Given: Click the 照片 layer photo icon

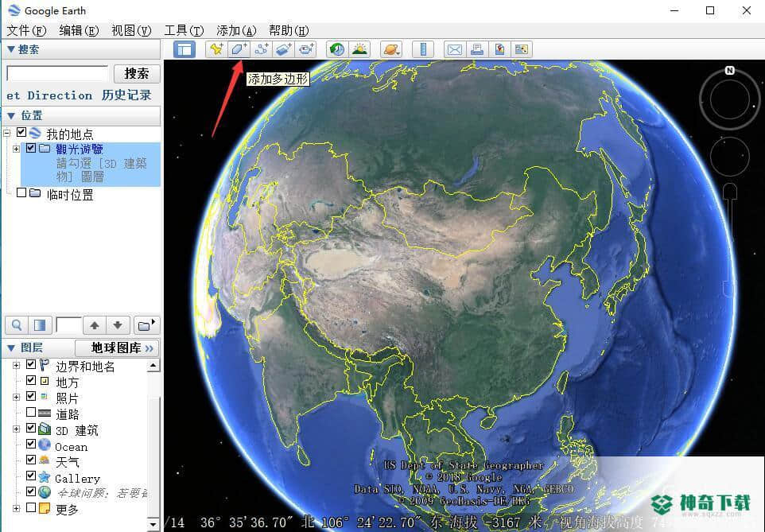Looking at the screenshot, I should click(45, 396).
